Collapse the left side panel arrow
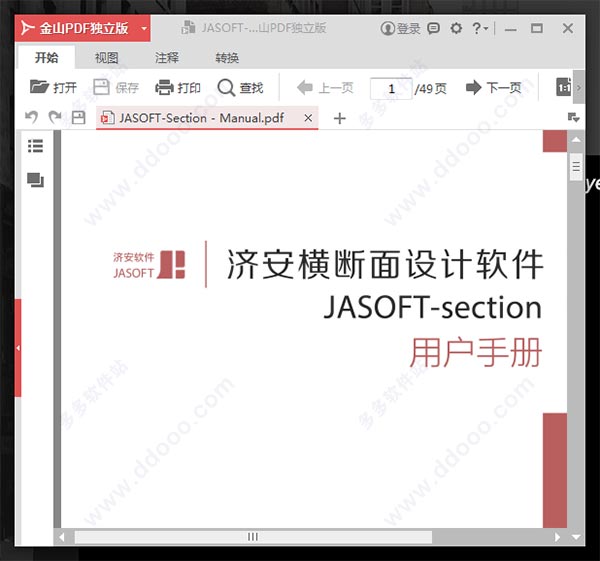This screenshot has height=561, width=600. pos(18,348)
